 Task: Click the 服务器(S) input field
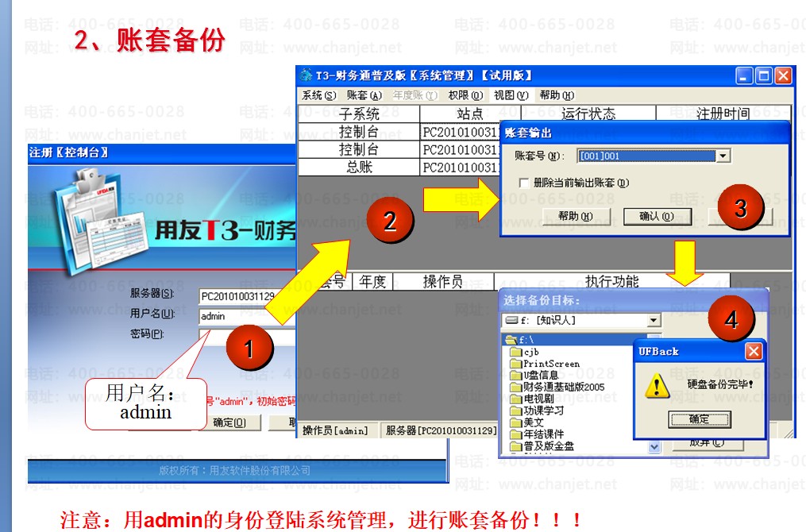pyautogui.click(x=248, y=297)
